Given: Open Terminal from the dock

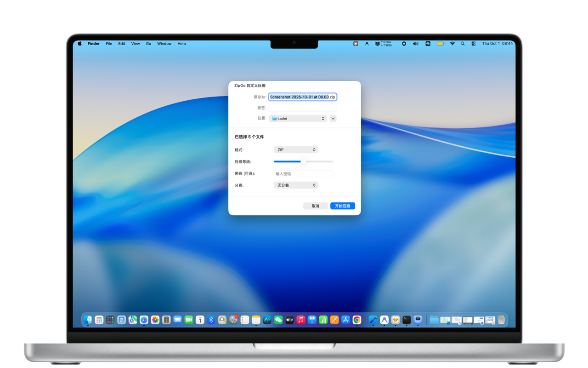Looking at the screenshot, I should point(407,320).
